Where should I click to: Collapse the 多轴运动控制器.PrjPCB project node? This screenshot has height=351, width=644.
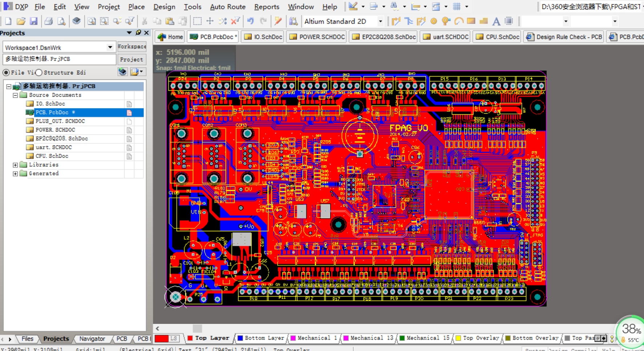pos(9,86)
